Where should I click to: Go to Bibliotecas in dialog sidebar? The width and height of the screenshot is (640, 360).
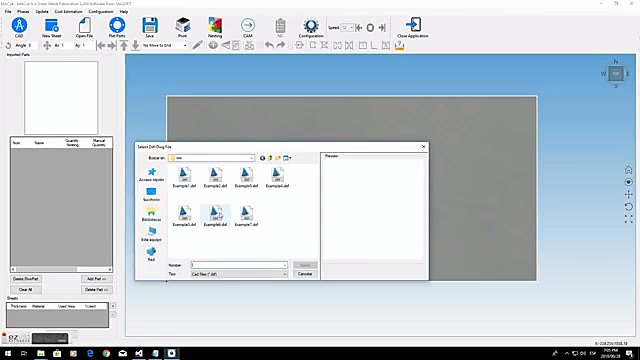point(151,214)
